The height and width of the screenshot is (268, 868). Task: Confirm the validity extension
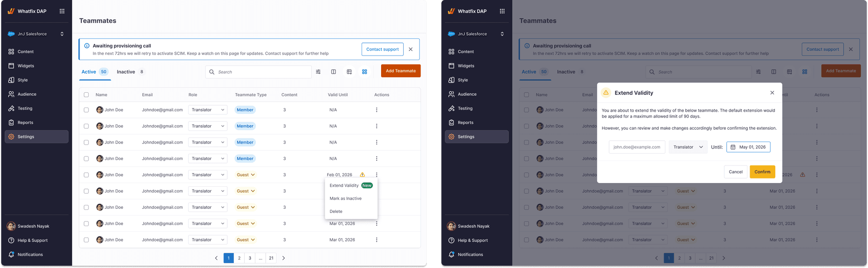[x=762, y=172]
